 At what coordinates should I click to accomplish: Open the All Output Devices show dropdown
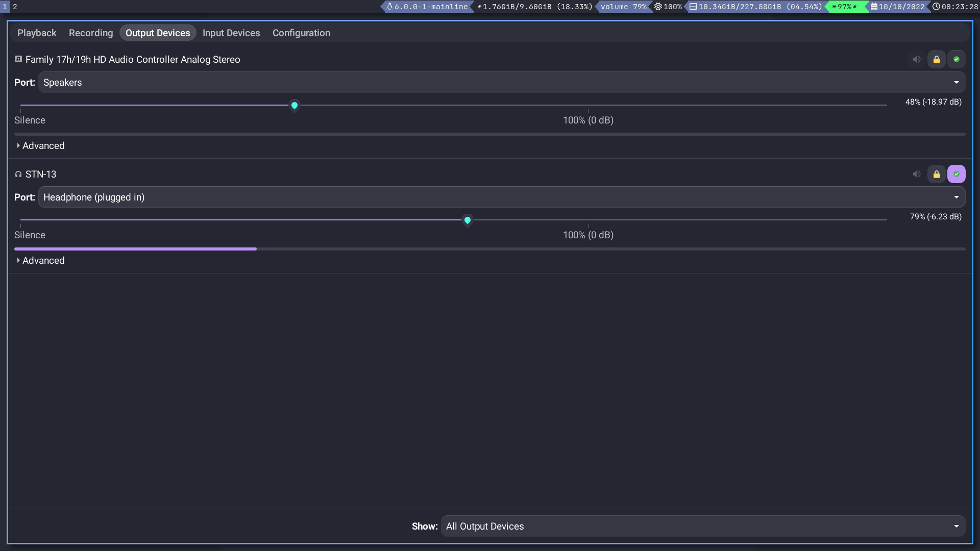tap(702, 527)
